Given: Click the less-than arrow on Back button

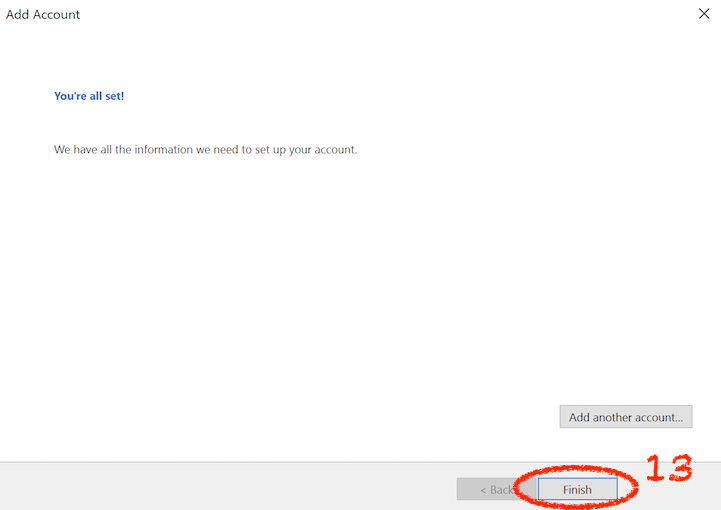Looking at the screenshot, I should pyautogui.click(x=483, y=490).
